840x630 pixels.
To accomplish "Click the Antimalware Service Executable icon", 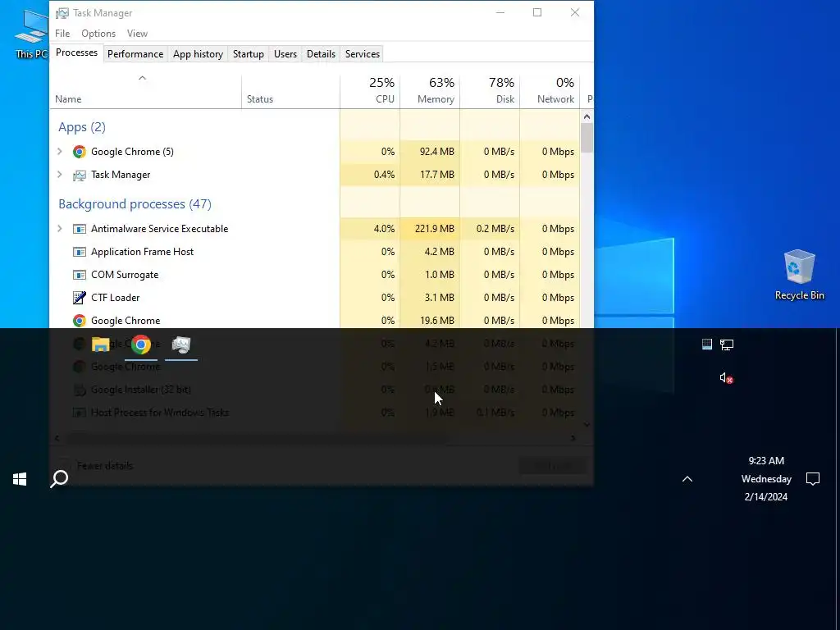I will click(80, 229).
